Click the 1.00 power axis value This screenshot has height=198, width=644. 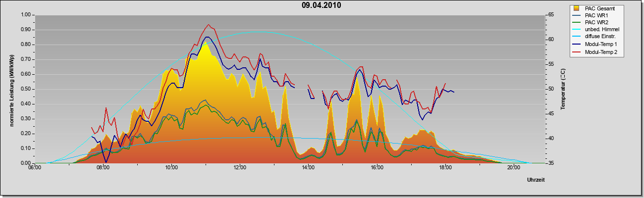(x=26, y=15)
